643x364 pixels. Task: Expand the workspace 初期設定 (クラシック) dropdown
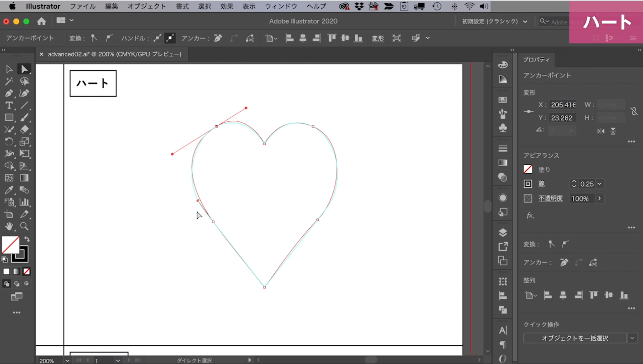pos(525,21)
